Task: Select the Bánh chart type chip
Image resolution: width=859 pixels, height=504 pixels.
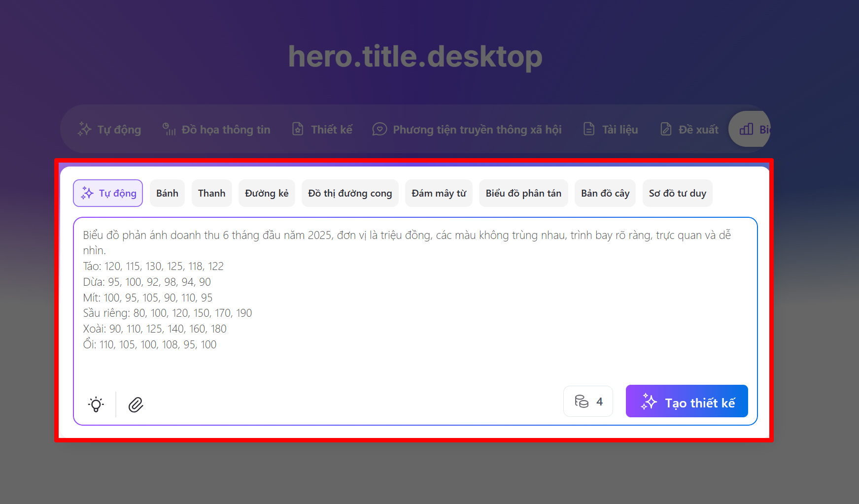Action: [167, 193]
